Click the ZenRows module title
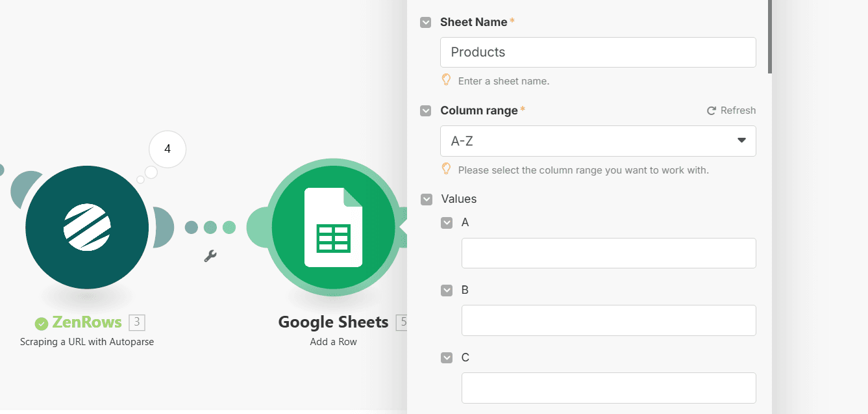 pyautogui.click(x=87, y=322)
